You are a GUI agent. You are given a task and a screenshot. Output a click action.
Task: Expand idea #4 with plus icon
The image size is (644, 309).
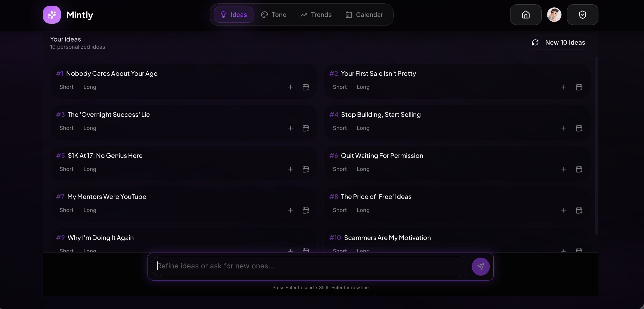563,128
